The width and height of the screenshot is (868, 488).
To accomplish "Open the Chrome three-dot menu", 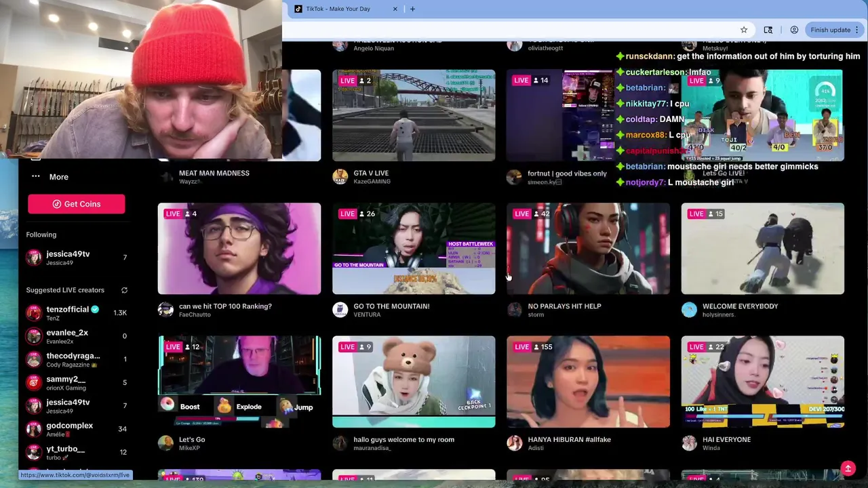I will (857, 30).
